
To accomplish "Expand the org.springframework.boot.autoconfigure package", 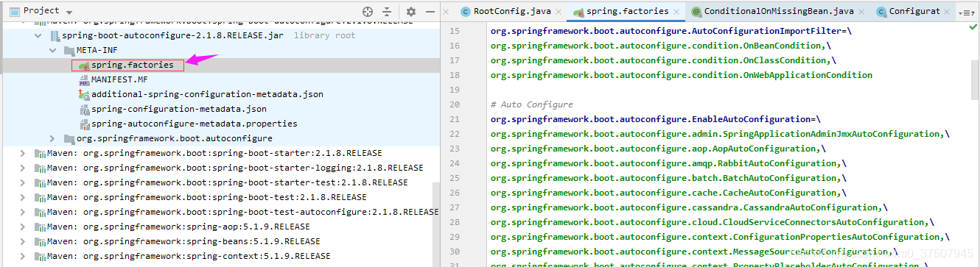I will 52,138.
